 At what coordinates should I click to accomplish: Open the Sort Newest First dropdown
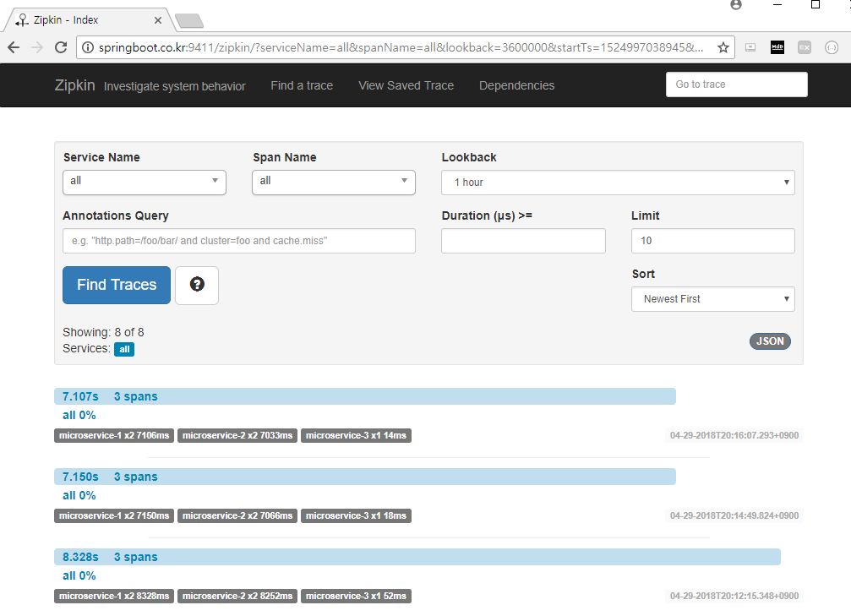click(713, 299)
